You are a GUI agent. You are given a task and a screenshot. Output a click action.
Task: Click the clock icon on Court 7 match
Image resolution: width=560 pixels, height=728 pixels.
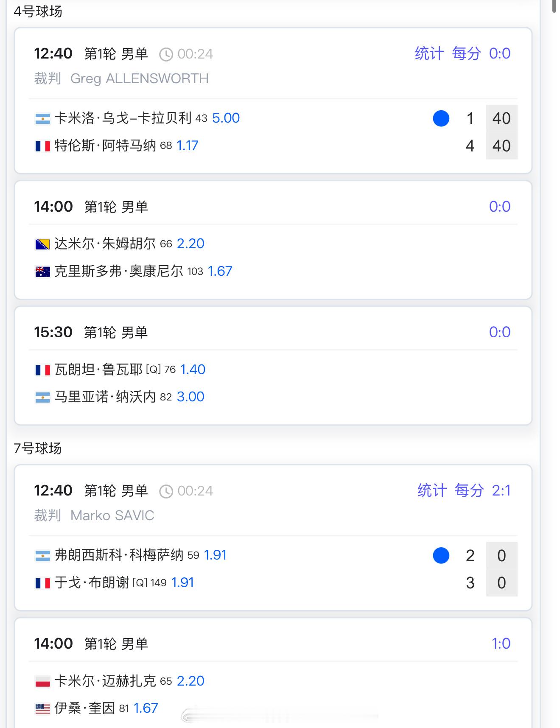[166, 491]
